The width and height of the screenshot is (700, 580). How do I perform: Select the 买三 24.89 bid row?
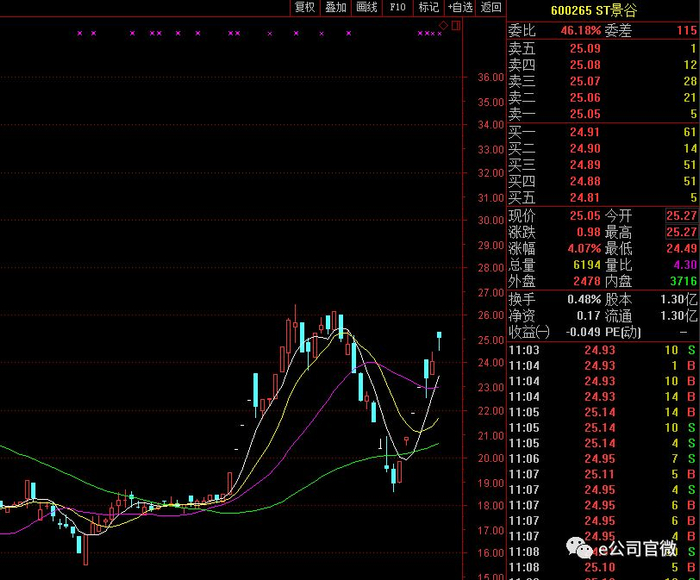tap(603, 165)
